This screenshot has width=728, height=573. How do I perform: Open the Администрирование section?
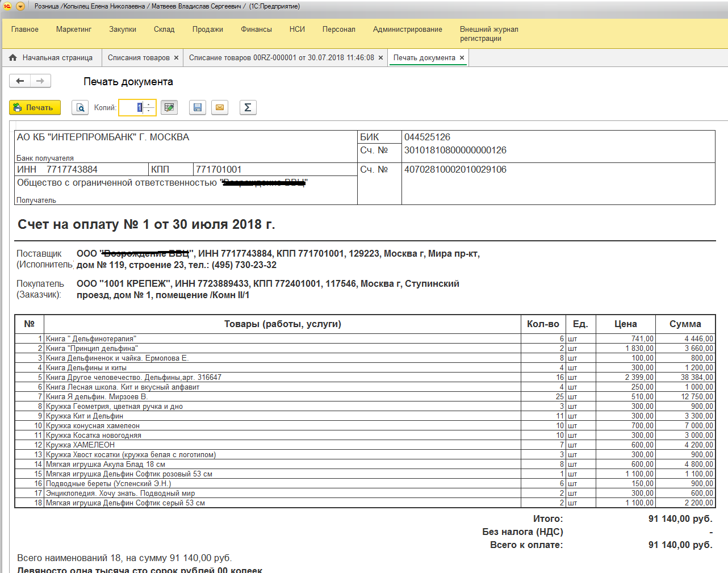408,30
